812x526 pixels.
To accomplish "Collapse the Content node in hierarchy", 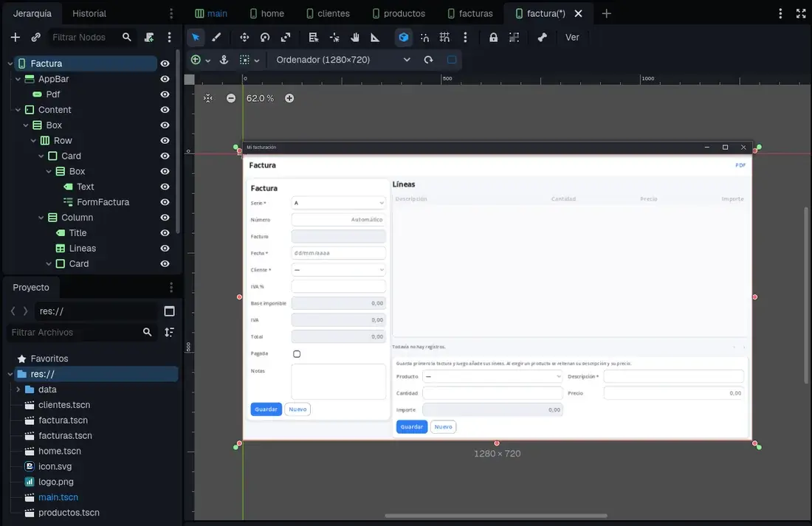I will click(18, 110).
